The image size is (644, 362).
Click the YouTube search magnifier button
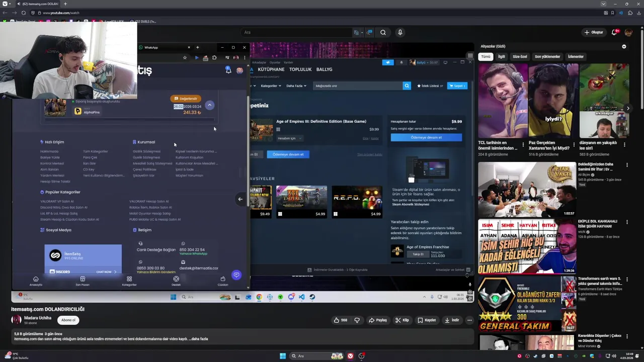(383, 32)
